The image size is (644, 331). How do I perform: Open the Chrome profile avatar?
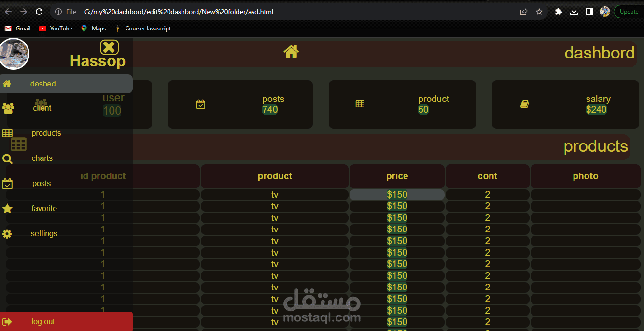tap(605, 12)
